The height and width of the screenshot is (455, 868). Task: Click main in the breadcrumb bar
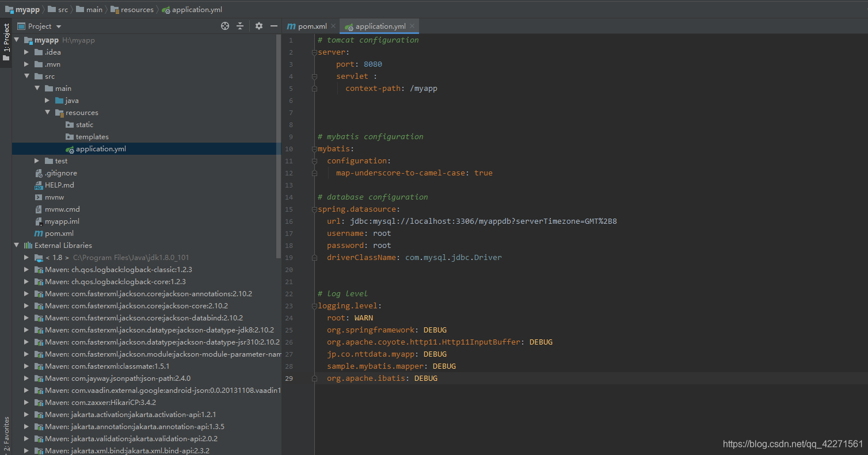89,9
